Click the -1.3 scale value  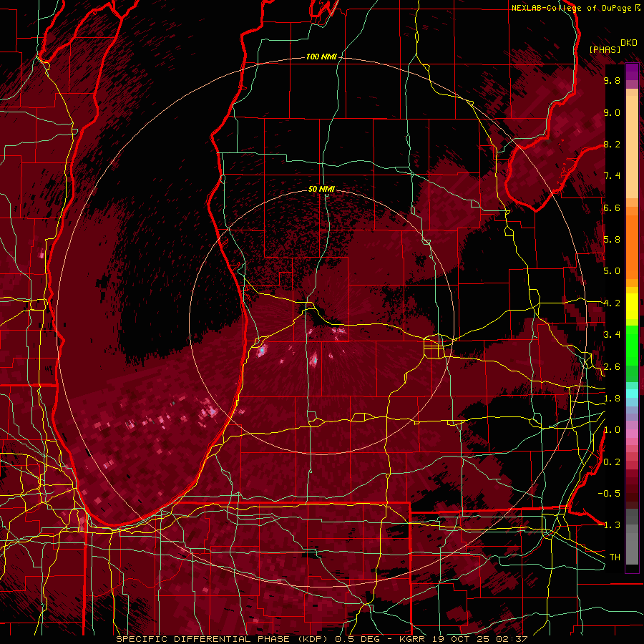pyautogui.click(x=609, y=525)
